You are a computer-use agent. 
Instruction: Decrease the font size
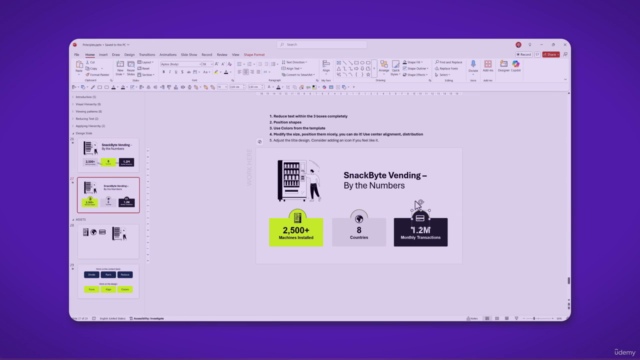(x=223, y=64)
